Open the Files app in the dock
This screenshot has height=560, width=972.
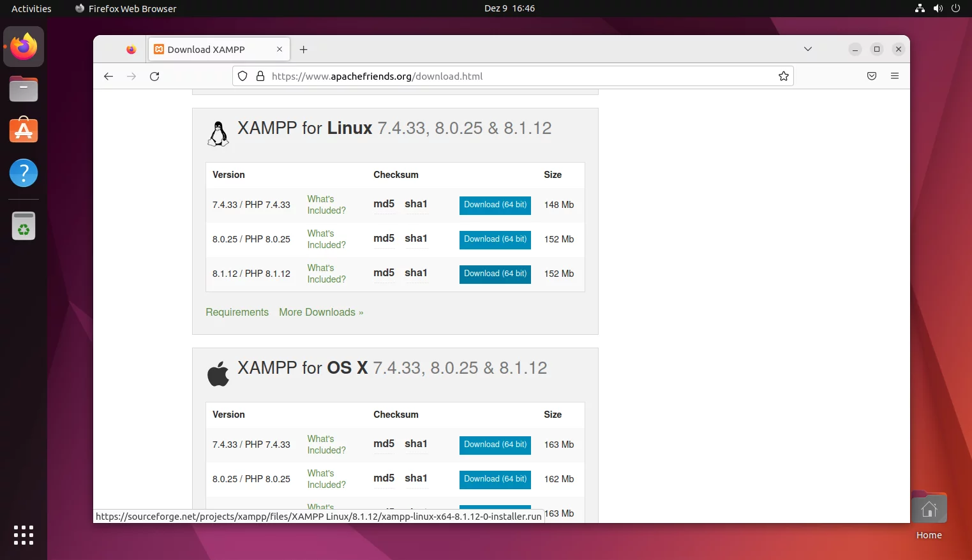pyautogui.click(x=24, y=89)
